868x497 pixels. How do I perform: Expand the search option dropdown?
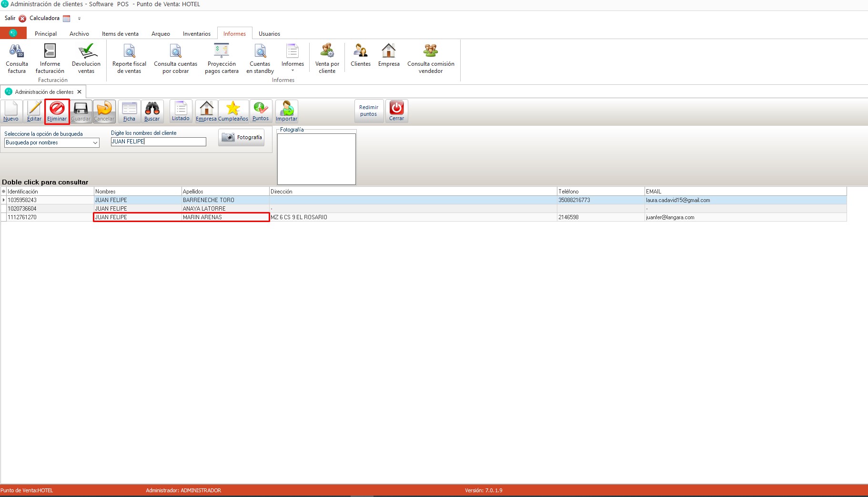pos(95,142)
